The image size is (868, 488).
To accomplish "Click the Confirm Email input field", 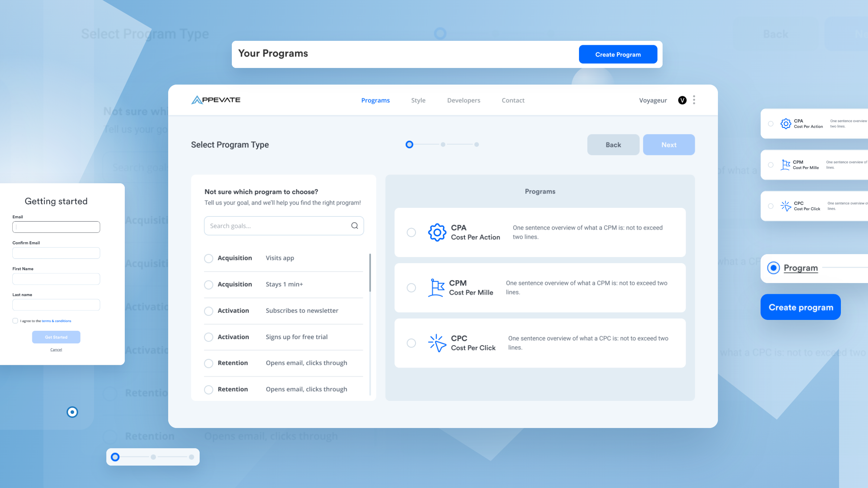I will (x=56, y=253).
